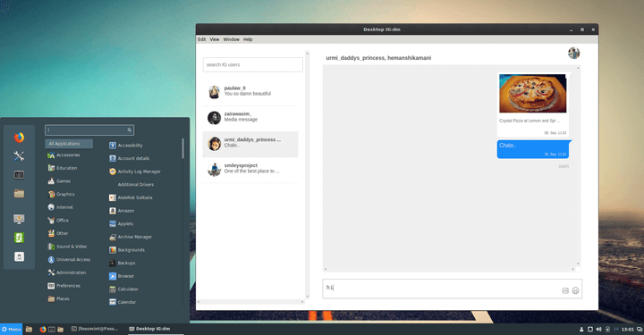Open the View menu in IG:dm
The height and width of the screenshot is (335, 644).
(215, 39)
